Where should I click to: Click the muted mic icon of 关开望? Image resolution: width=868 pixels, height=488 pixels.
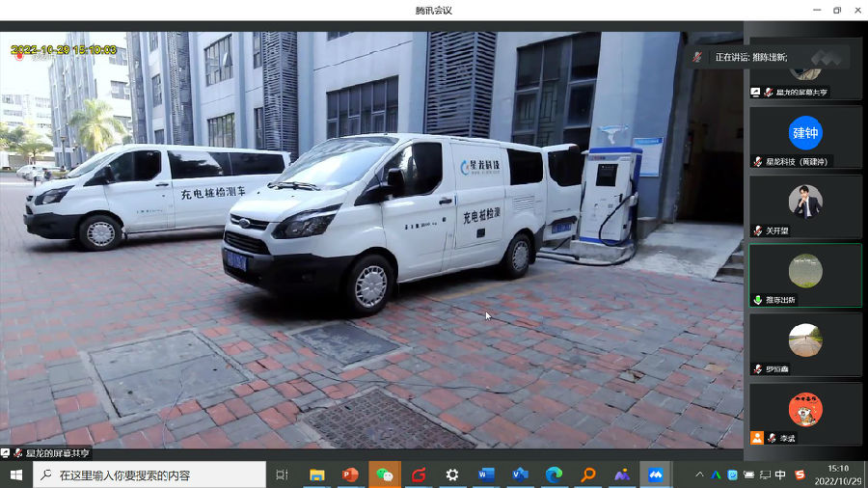(758, 230)
